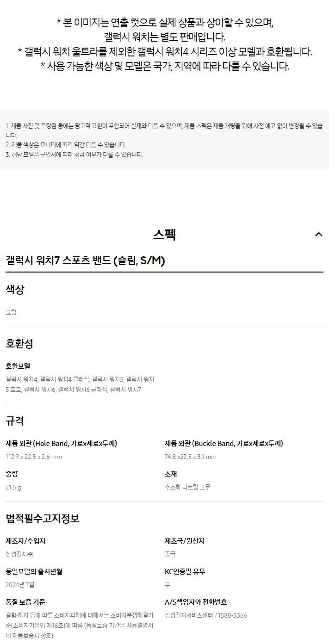Click the 스펙 section heading
This screenshot has width=329, height=644.
[x=164, y=235]
